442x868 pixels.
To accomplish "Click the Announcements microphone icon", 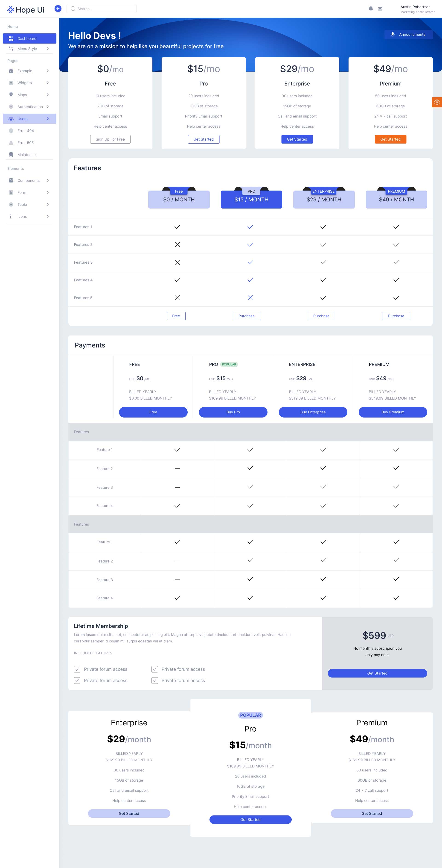I will coord(393,34).
